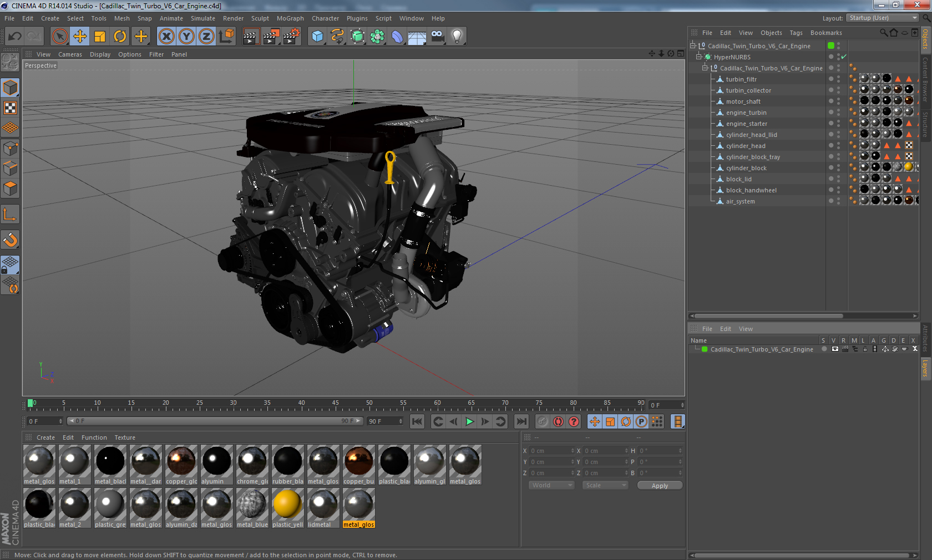The width and height of the screenshot is (932, 560).
Task: Toggle Autokeying in the timeline bar
Action: 558,422
